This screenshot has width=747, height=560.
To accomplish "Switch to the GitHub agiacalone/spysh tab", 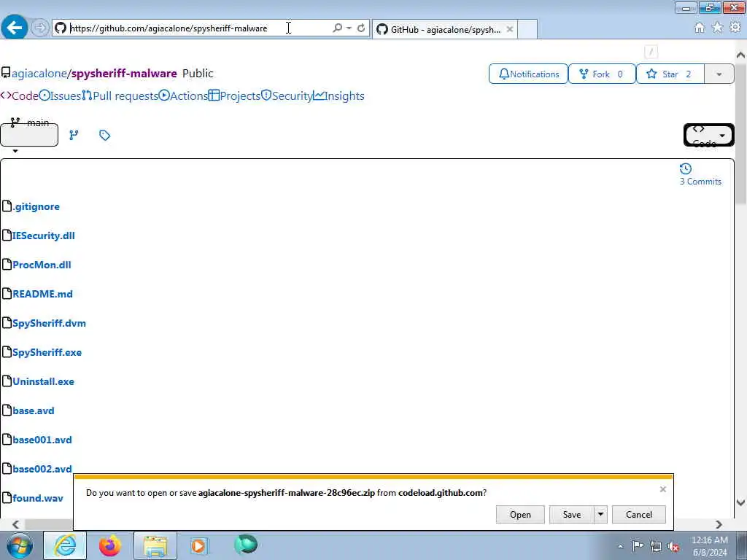I will [x=445, y=29].
